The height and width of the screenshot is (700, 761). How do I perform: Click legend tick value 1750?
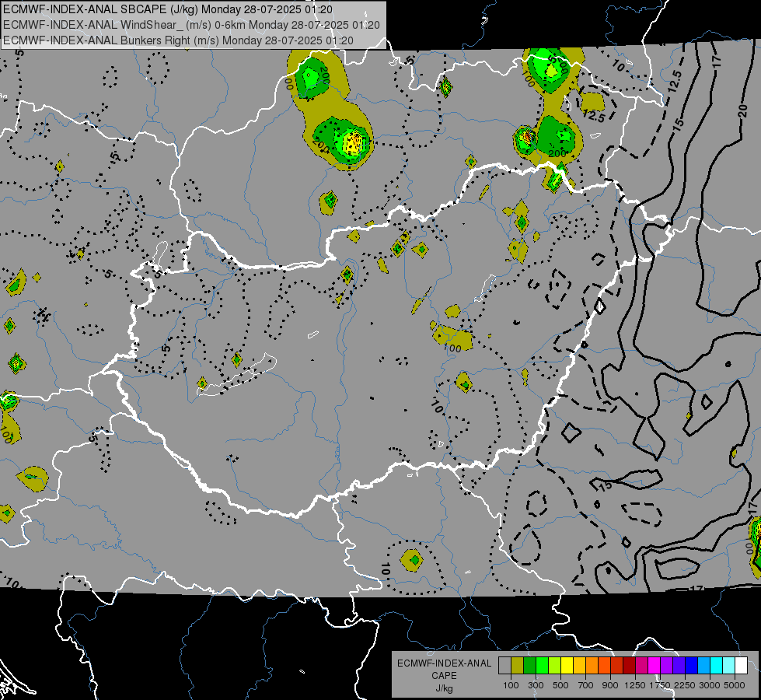pos(660,685)
